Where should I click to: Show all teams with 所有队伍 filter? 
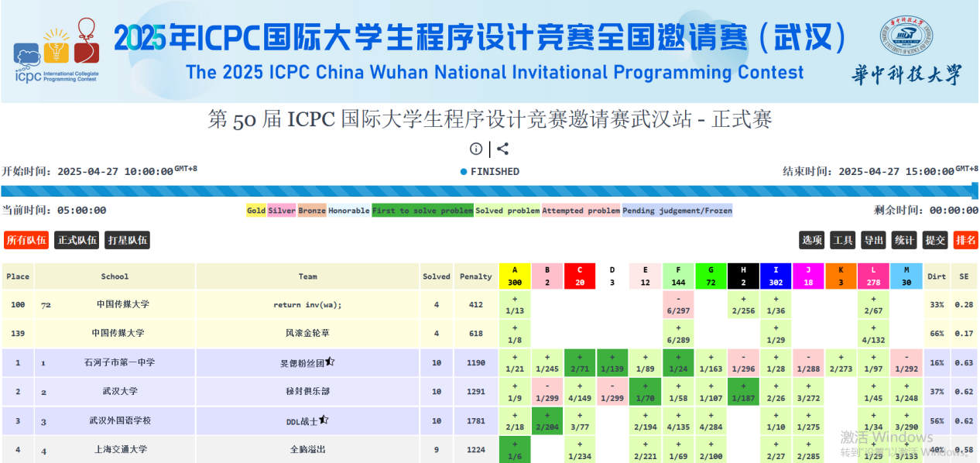tap(26, 240)
